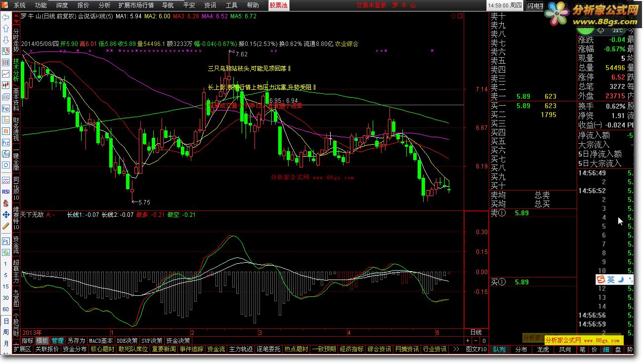Click the back arrow icon in left toolbar
This screenshot has width=643, height=364.
coord(6,17)
